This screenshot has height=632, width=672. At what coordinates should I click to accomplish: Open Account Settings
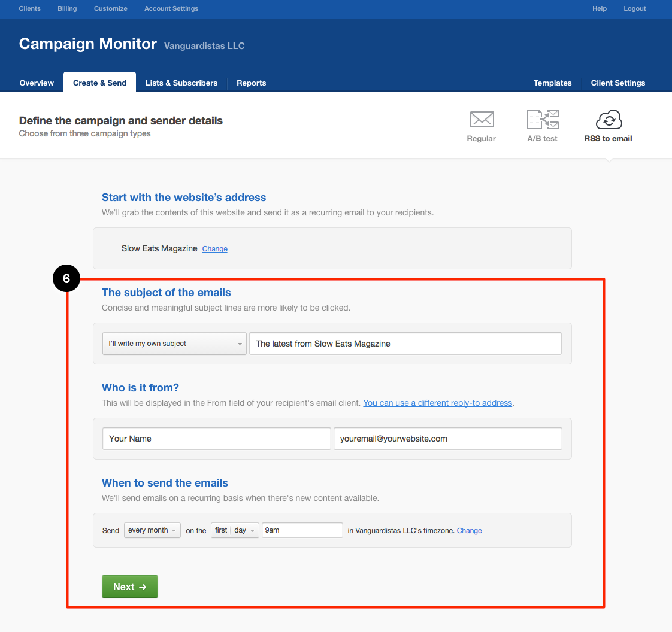[x=171, y=8]
